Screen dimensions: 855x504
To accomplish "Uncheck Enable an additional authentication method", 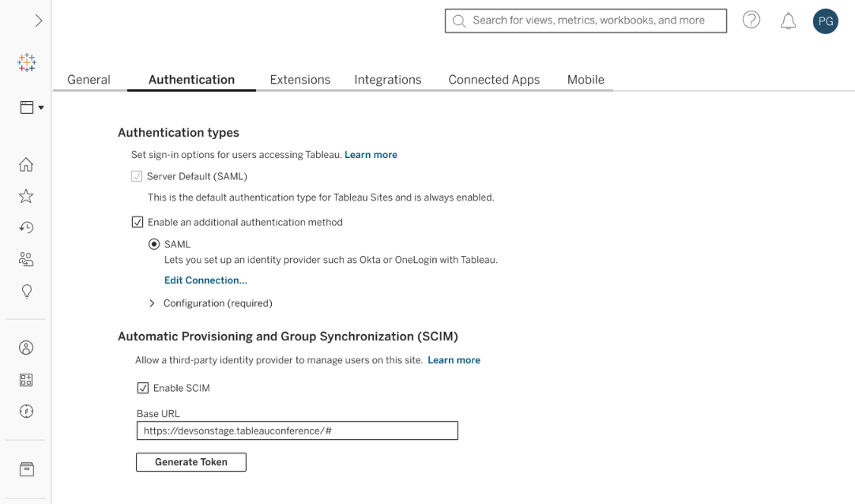I will (x=137, y=223).
